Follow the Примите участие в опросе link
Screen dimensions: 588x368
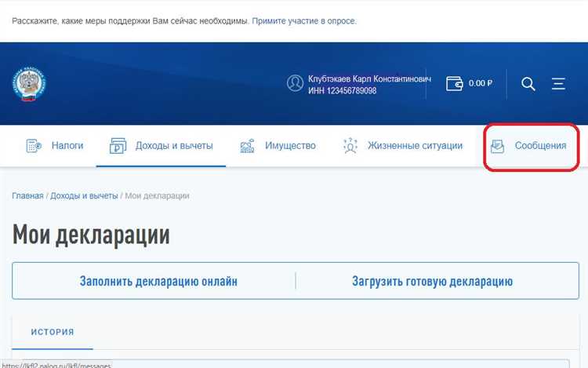click(303, 21)
